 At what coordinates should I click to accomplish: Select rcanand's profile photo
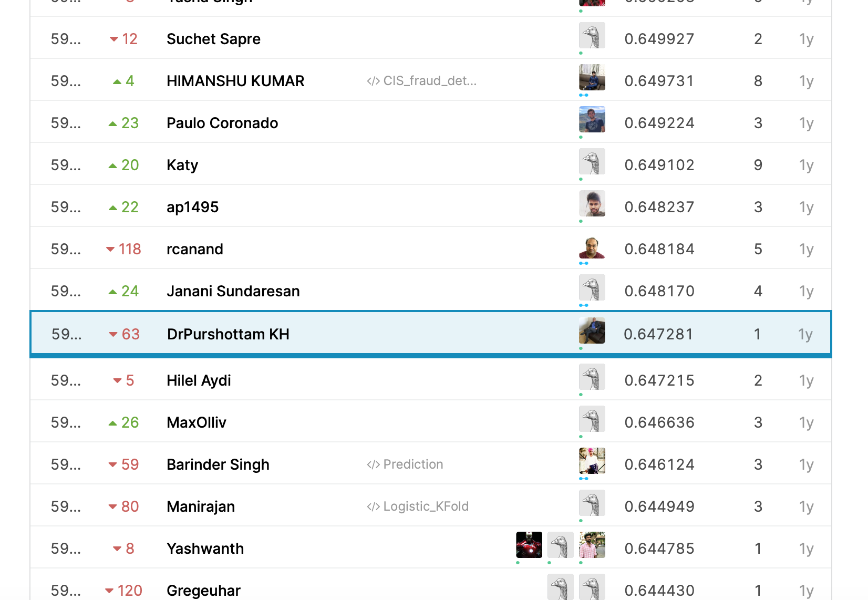[x=592, y=246]
